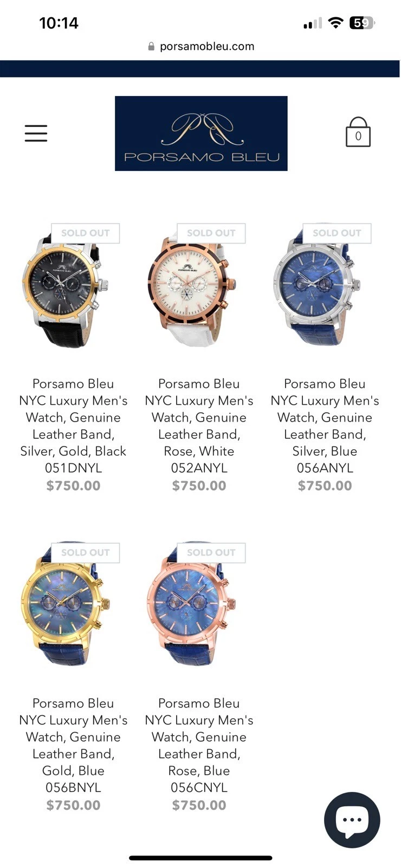Open the Silver, Gold, Black 051DNYL title link
401x868 pixels.
tap(73, 426)
